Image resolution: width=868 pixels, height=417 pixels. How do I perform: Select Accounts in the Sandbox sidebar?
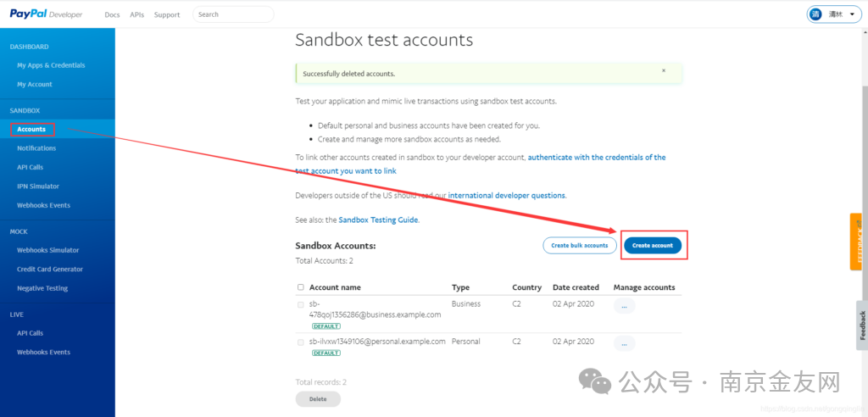pos(32,130)
